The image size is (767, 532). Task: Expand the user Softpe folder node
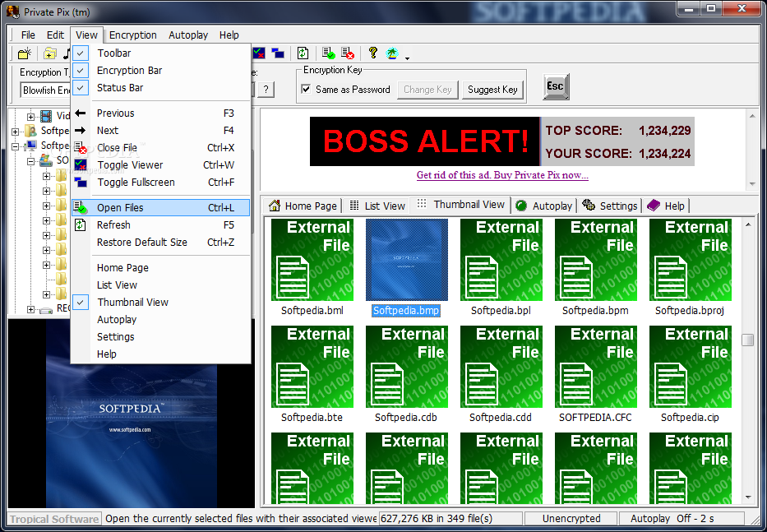pos(16,132)
